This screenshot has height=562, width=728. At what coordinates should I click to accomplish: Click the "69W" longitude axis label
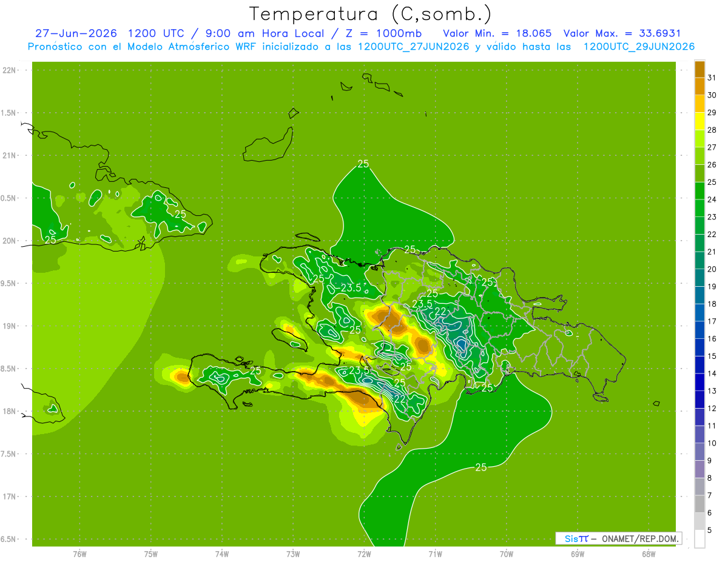coord(577,555)
